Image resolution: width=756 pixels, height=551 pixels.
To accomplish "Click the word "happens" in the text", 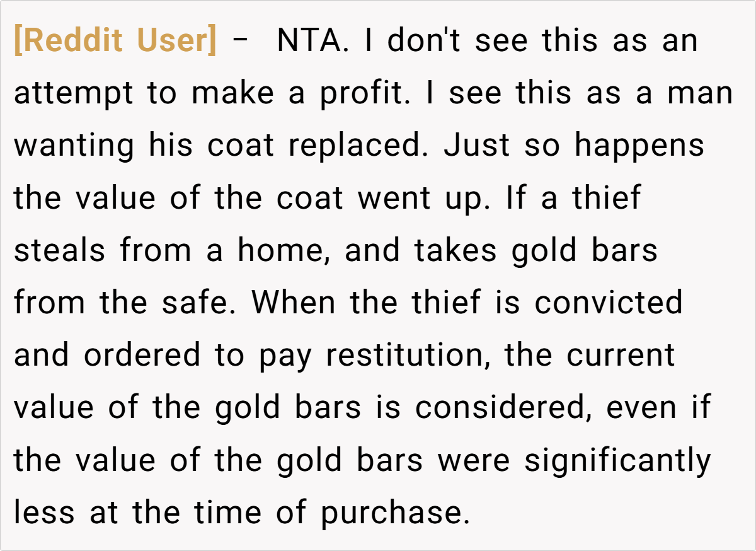I will (639, 146).
